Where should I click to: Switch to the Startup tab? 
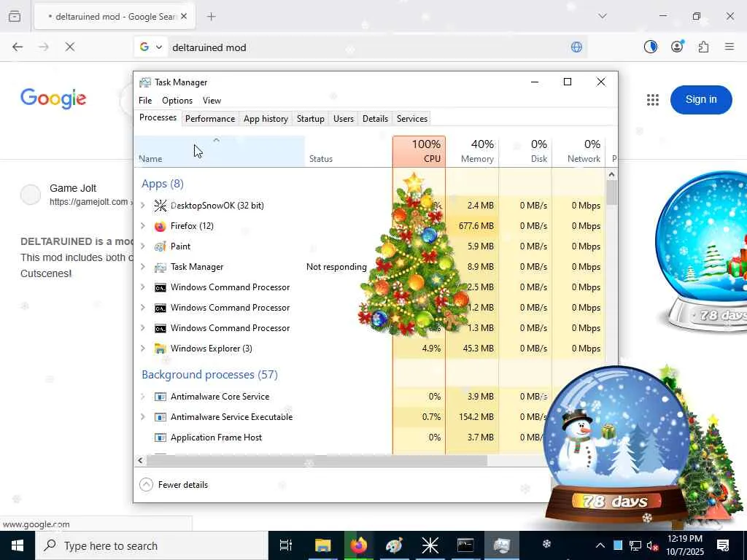click(311, 119)
